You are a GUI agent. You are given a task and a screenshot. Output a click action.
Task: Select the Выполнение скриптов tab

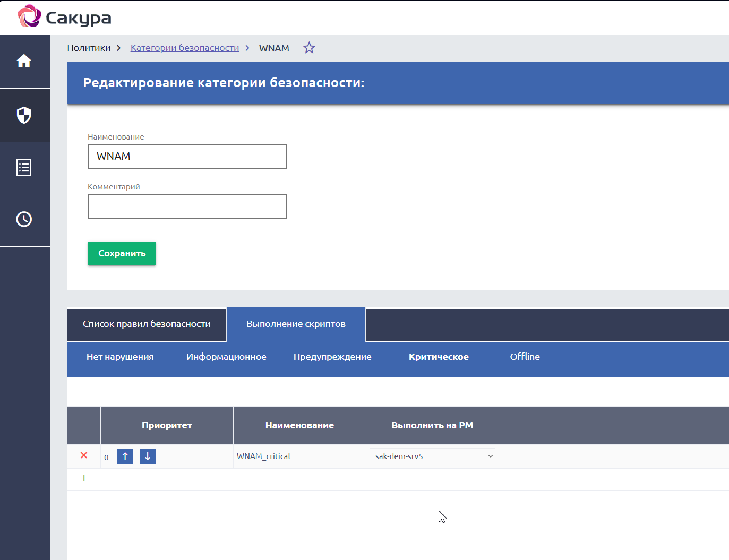tap(296, 324)
